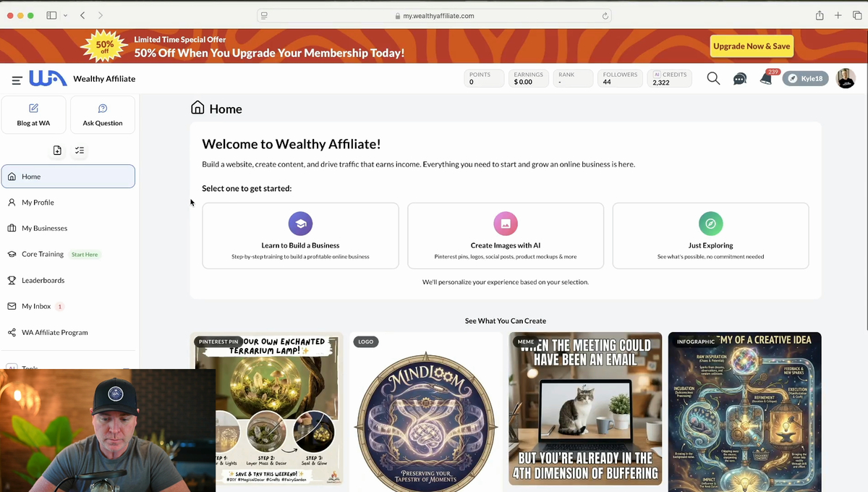Open the Mindloom logo thumbnail
Screen dimensions: 868x492
[x=426, y=412]
